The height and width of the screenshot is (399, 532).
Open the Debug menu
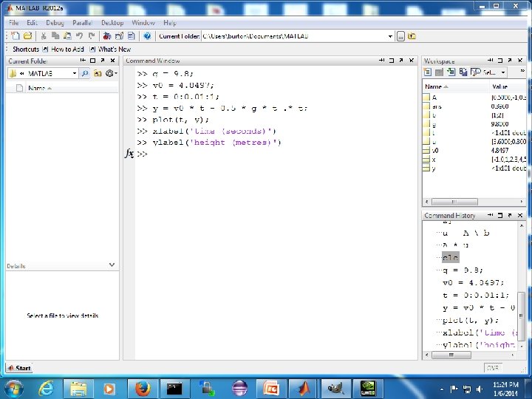[x=55, y=23]
